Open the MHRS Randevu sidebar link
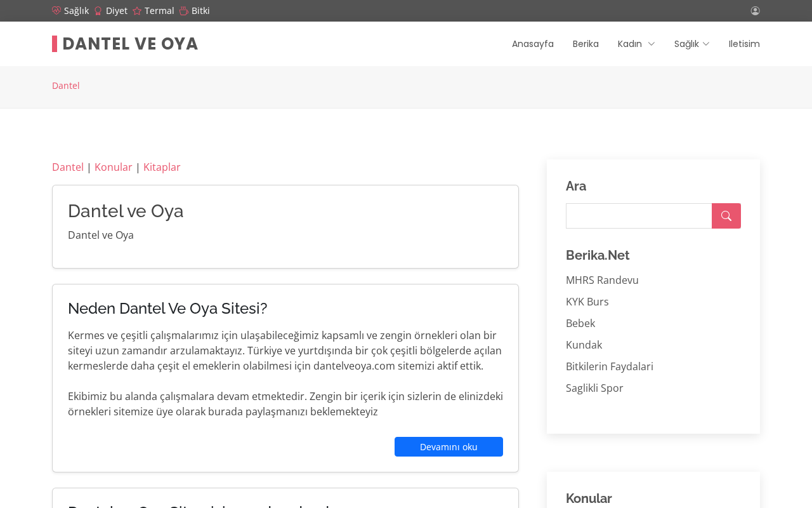812x508 pixels. click(602, 280)
